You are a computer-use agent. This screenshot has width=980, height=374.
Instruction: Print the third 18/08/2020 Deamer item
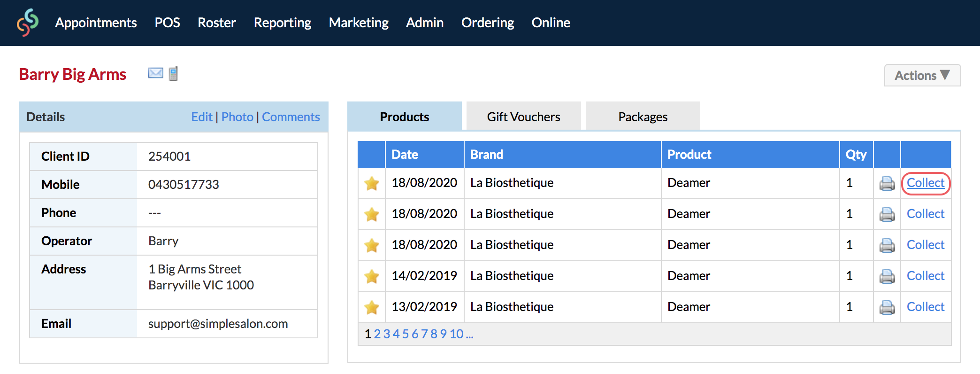tap(887, 245)
